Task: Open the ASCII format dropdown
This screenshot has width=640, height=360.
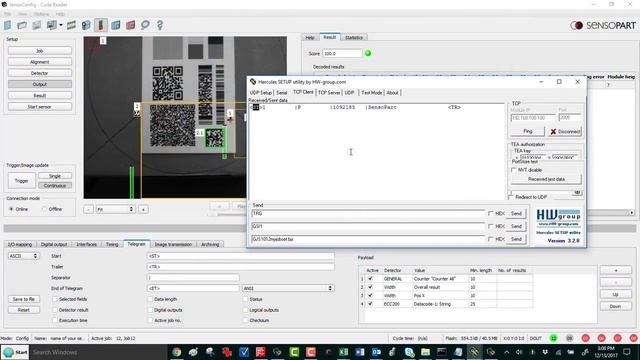Action: (23, 256)
